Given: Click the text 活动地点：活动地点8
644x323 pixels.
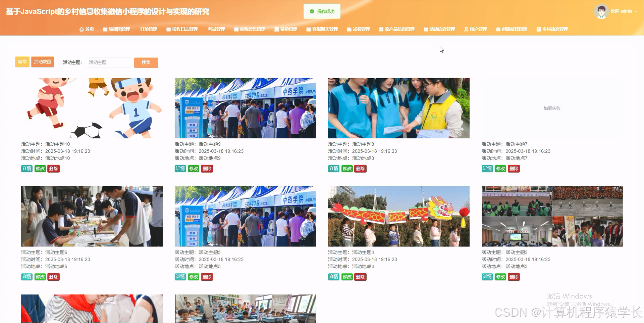Looking at the screenshot, I should tap(351, 158).
